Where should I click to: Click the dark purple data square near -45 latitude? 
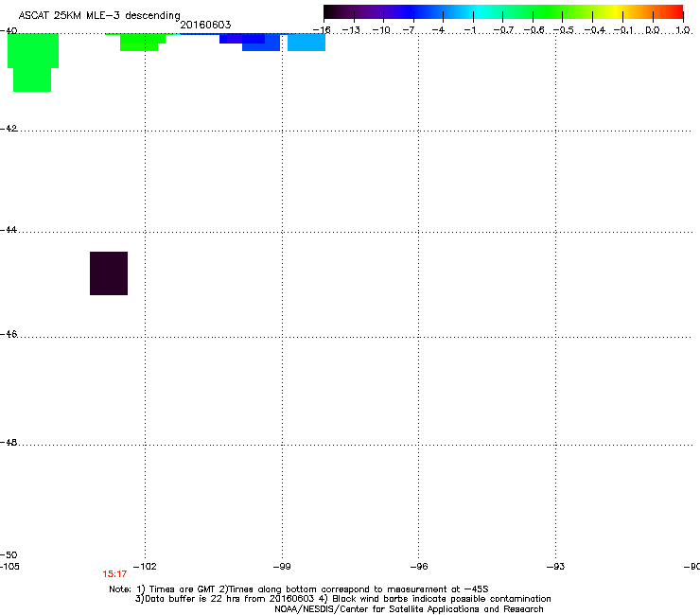(109, 273)
